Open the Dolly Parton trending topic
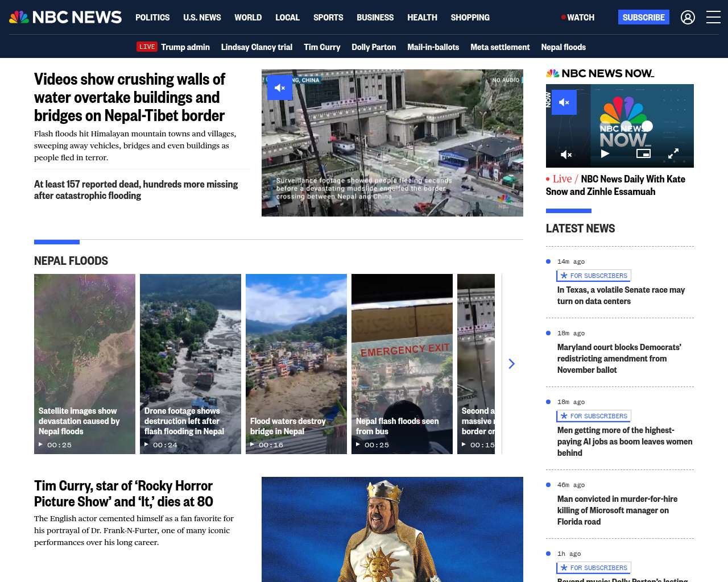The width and height of the screenshot is (728, 582). (x=374, y=47)
